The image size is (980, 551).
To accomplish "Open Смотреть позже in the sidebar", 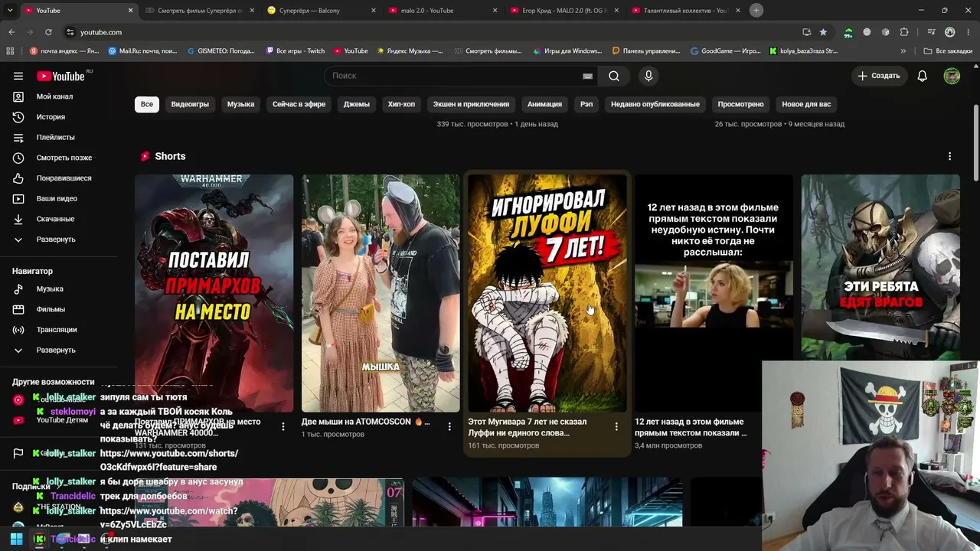I will (64, 158).
